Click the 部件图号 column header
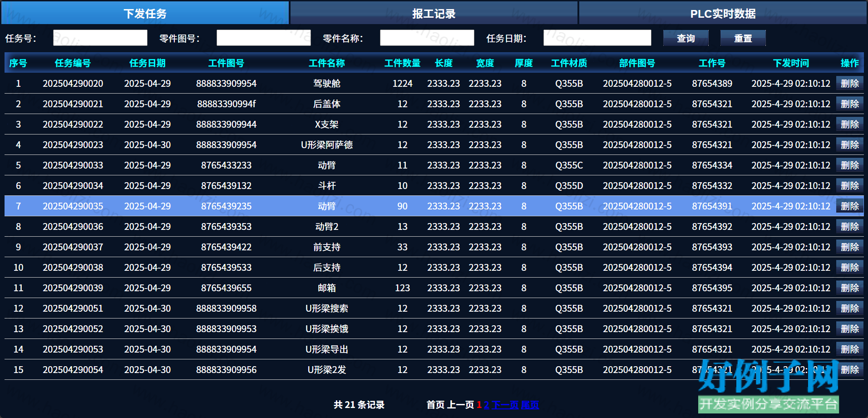Viewport: 868px width, 418px height. click(x=637, y=63)
